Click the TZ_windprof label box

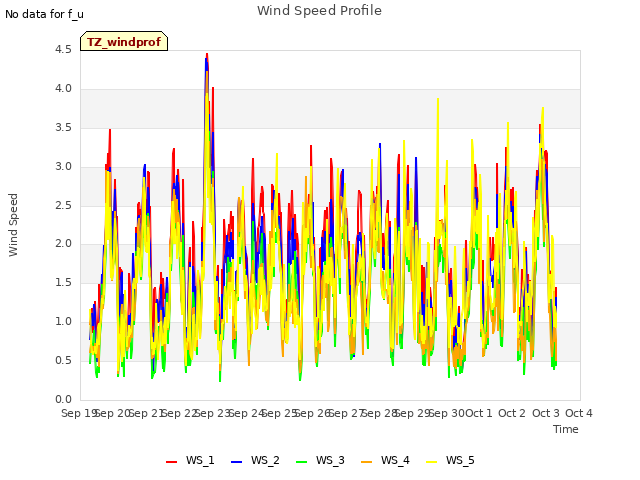(x=124, y=41)
